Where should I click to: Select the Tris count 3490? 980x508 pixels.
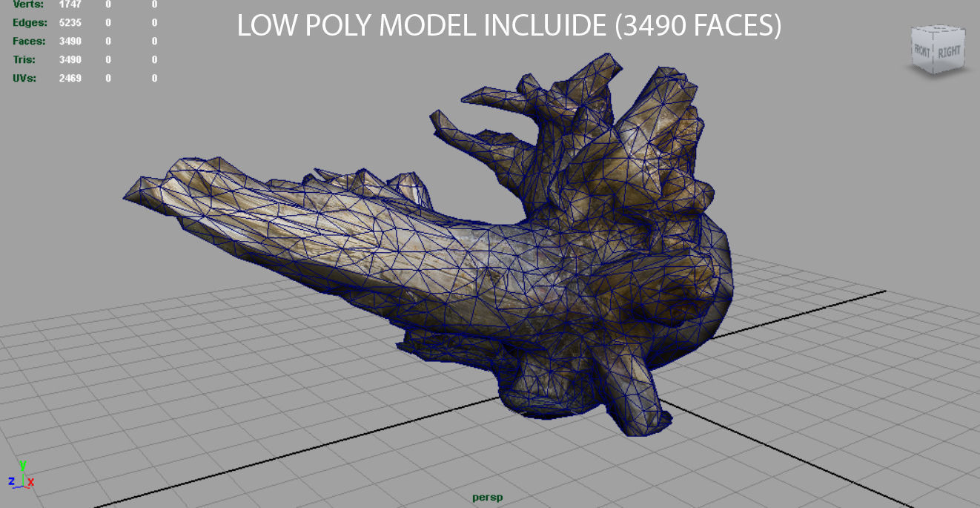point(70,60)
